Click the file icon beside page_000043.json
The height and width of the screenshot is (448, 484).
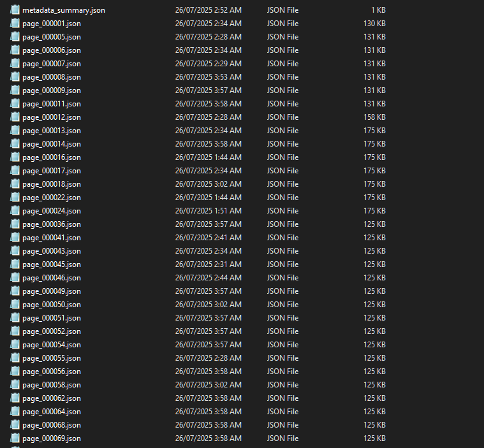pos(15,251)
